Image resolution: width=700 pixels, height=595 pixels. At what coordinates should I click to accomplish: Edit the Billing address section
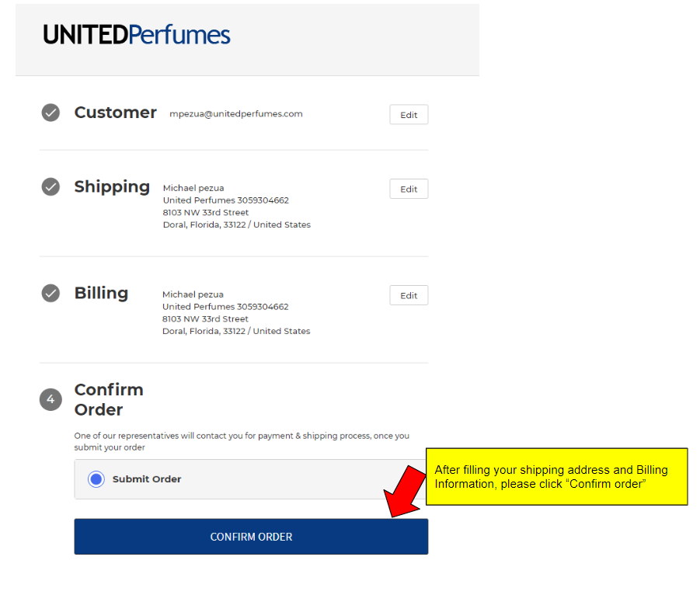click(x=409, y=296)
